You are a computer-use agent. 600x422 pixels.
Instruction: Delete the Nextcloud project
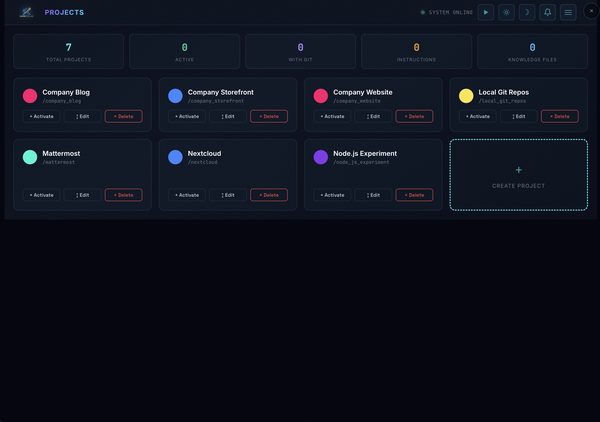[x=269, y=195]
